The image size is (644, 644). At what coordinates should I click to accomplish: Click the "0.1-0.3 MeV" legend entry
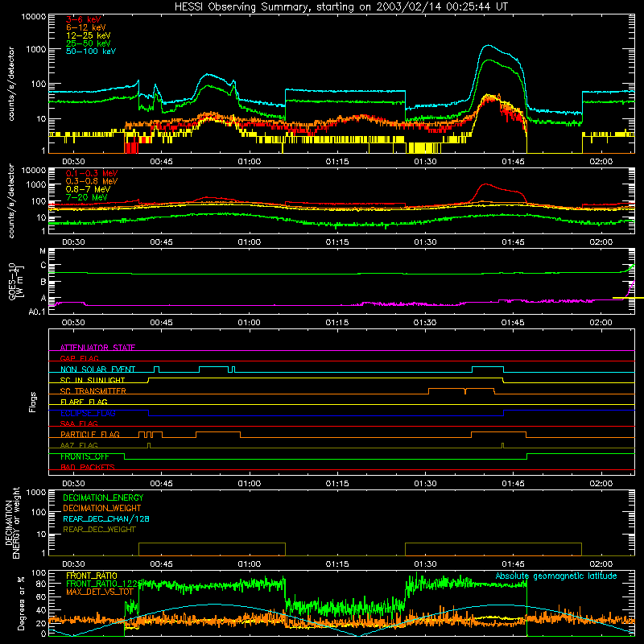click(x=92, y=173)
